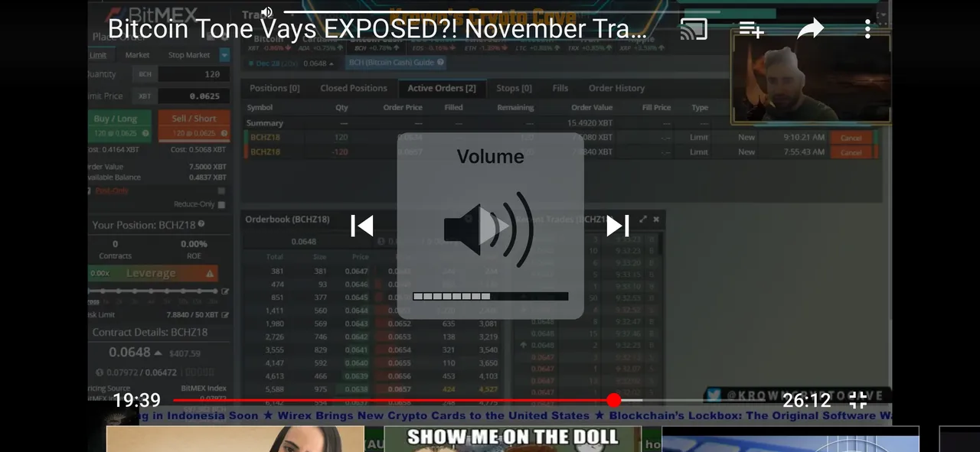Tap the total duration 26:12
Screen dimensions: 980x452
pos(806,400)
